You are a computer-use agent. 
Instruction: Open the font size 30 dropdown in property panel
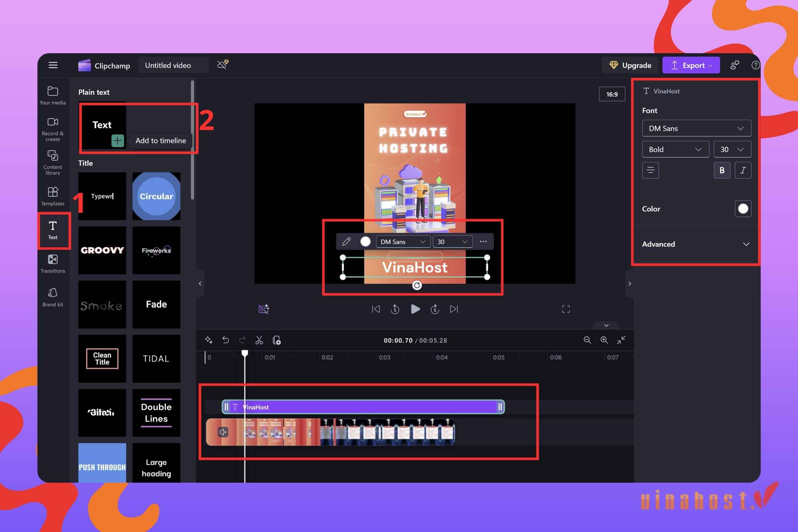coord(732,149)
